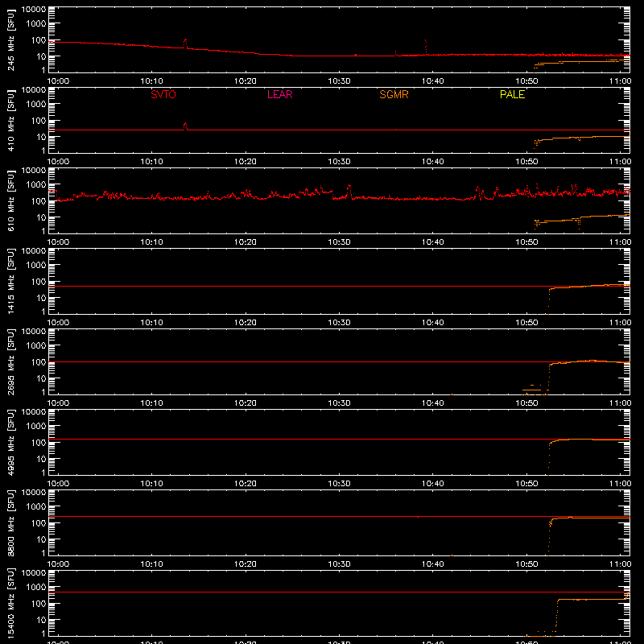Click the orange SGMR station label
This screenshot has width=644, height=644.
tap(394, 94)
